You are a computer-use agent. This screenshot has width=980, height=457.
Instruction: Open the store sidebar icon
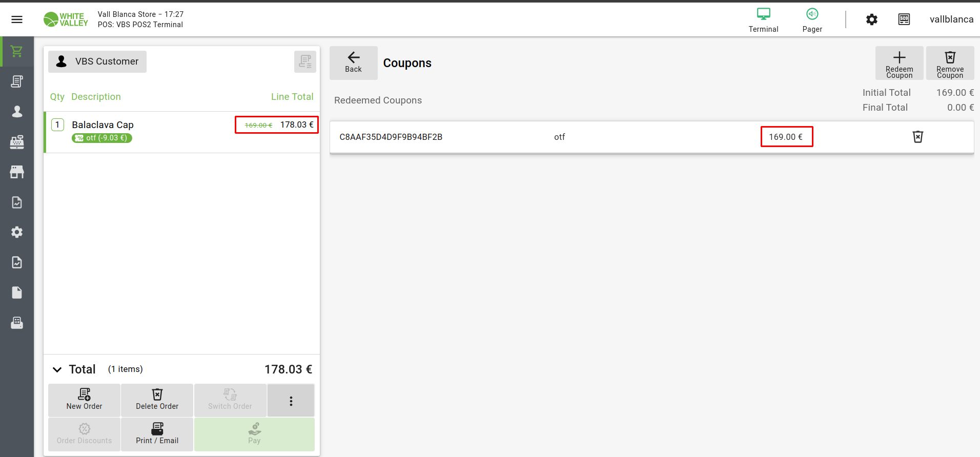[17, 172]
